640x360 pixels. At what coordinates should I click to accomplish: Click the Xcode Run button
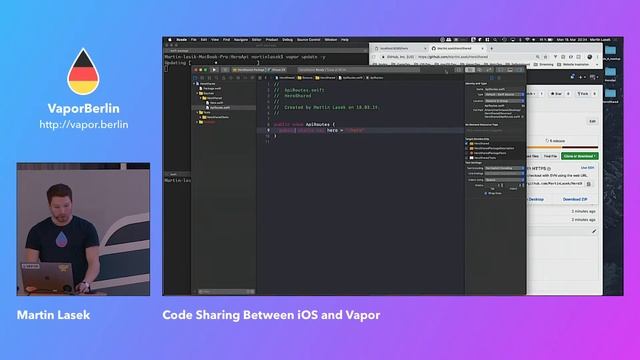click(x=214, y=70)
